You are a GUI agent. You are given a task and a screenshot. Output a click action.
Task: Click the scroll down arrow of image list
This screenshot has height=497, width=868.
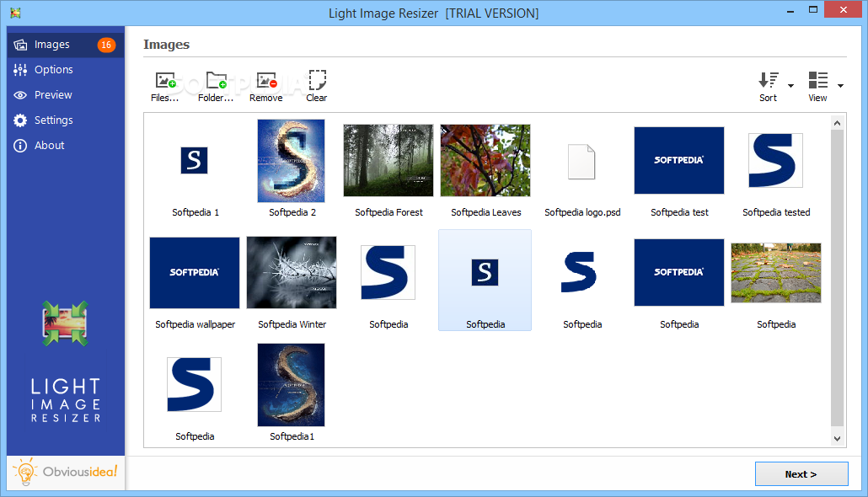coord(837,438)
